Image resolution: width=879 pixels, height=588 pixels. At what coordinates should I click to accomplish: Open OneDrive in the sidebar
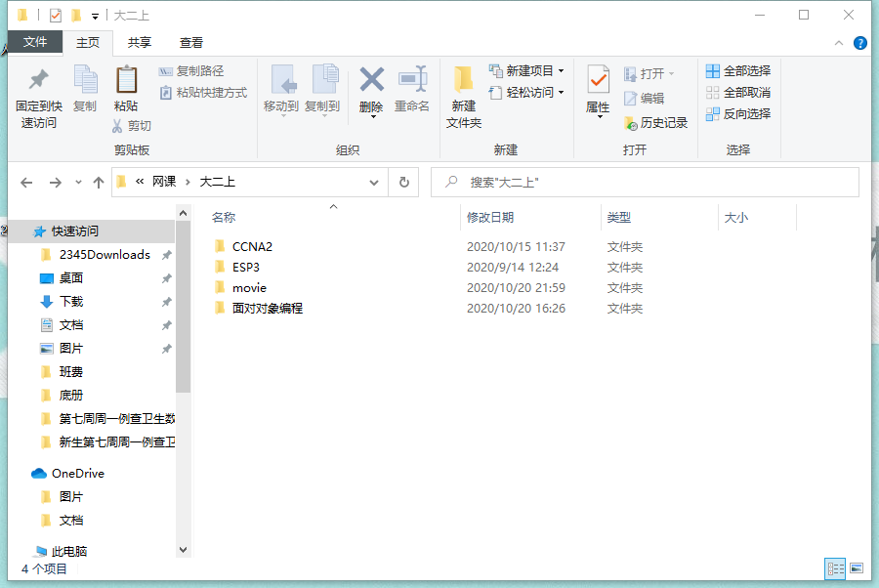(x=78, y=474)
